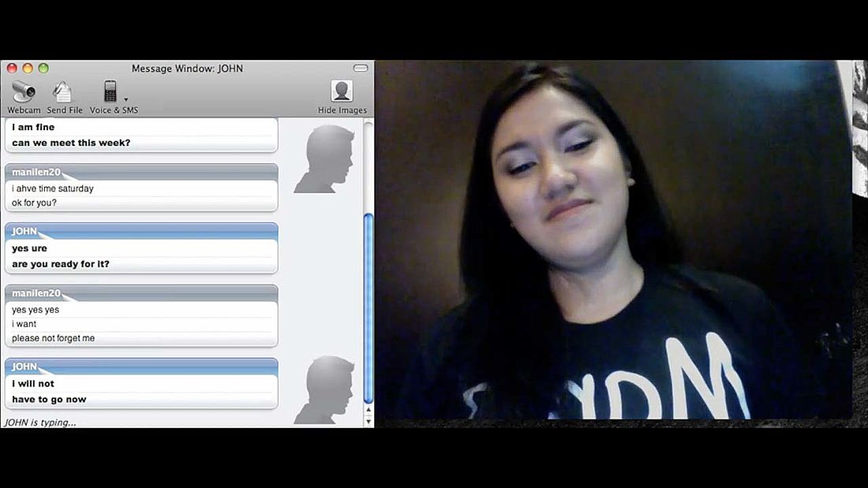
Task: Select the message 'can we meet this week?'
Action: coord(71,143)
